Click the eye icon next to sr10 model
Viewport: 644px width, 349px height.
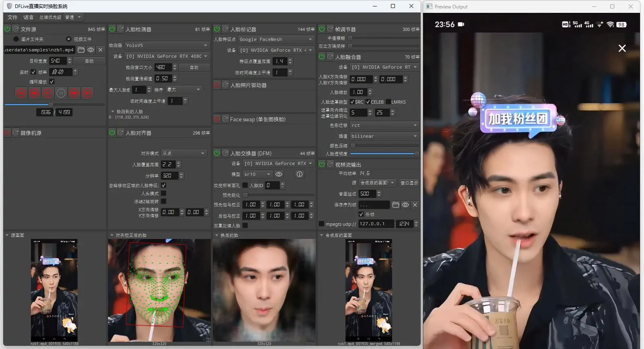tap(279, 174)
